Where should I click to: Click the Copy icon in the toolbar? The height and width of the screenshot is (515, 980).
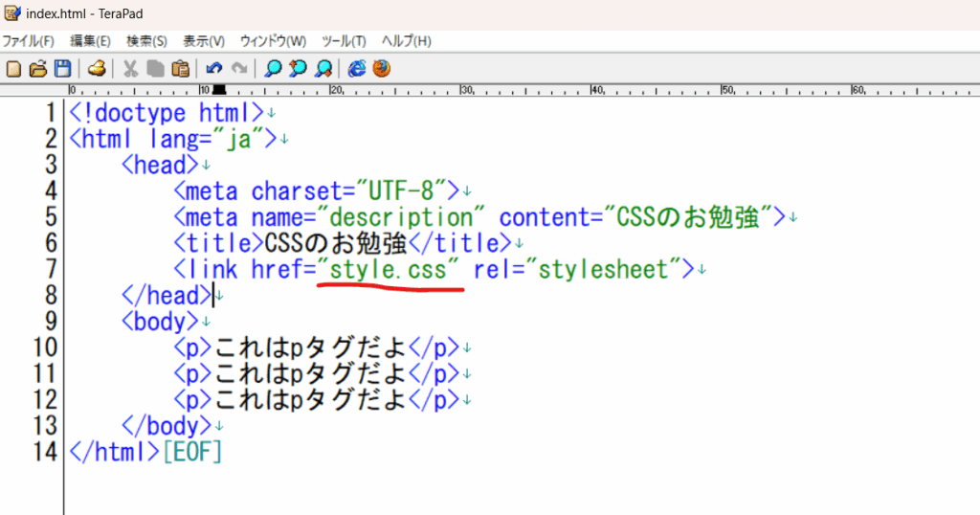pyautogui.click(x=155, y=69)
